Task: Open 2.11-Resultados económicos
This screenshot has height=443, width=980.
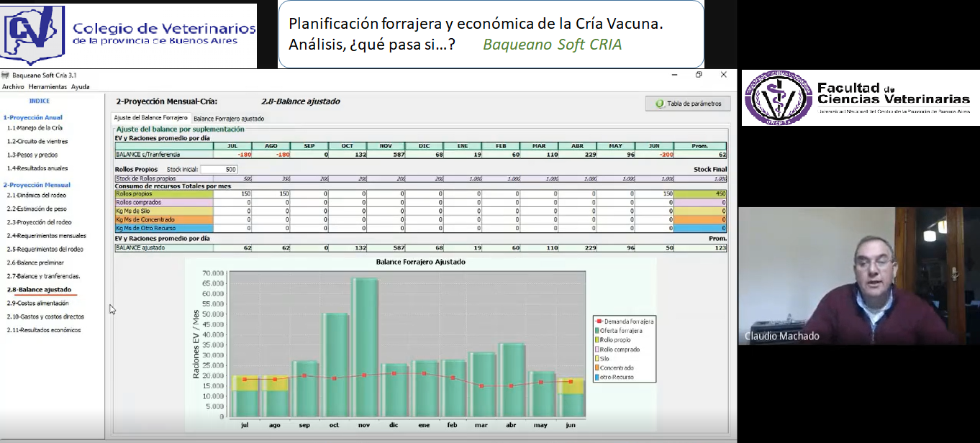Action: click(x=44, y=330)
